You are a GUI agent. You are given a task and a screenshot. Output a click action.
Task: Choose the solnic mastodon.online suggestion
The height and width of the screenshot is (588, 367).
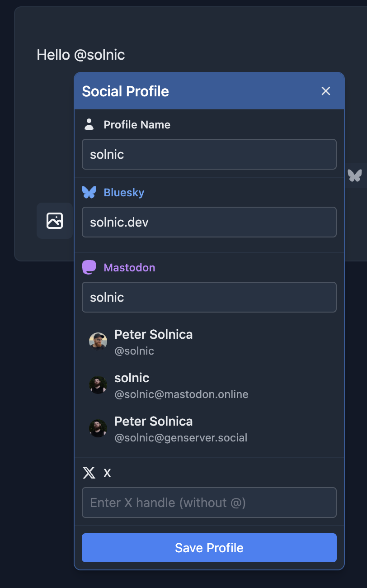click(181, 385)
